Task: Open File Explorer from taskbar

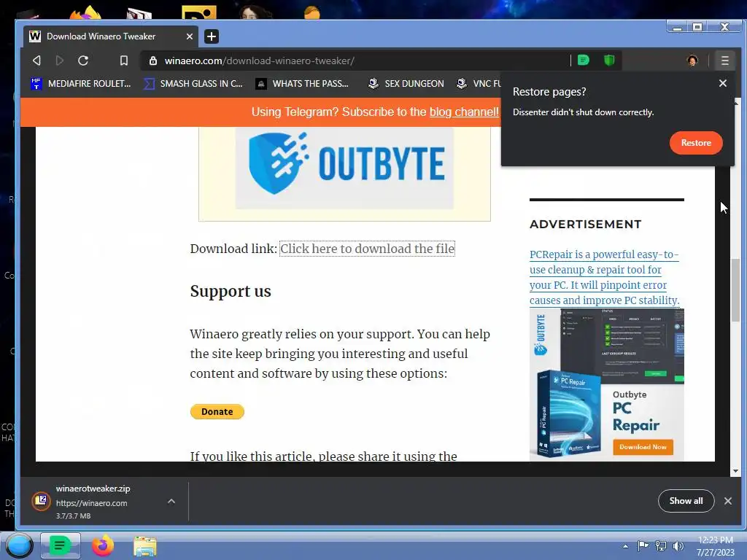Action: 145,546
